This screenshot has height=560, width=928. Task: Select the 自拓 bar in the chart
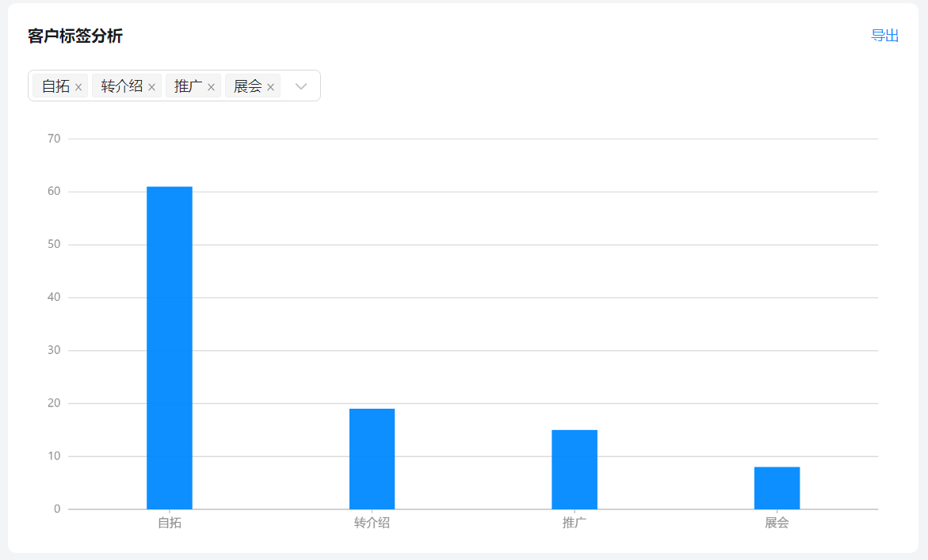coord(170,348)
